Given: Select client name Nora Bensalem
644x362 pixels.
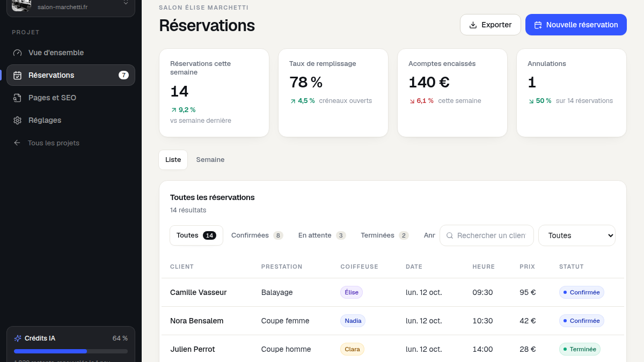Looking at the screenshot, I should click(x=197, y=321).
